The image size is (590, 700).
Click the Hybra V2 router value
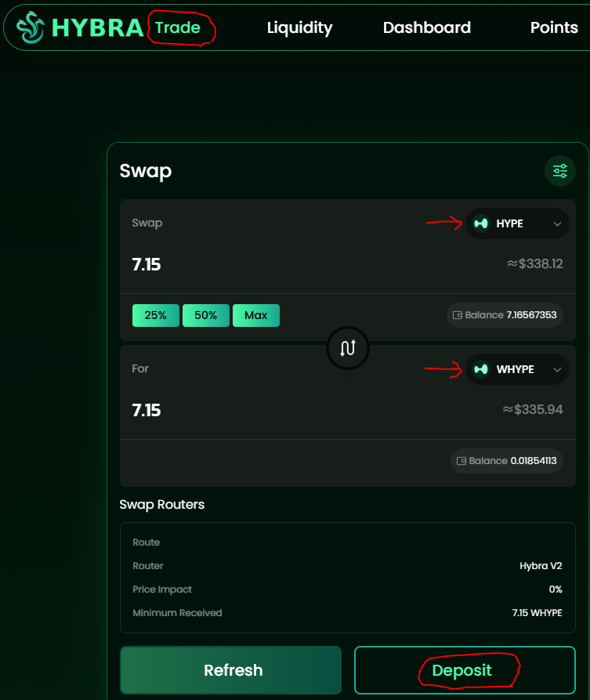(x=541, y=566)
